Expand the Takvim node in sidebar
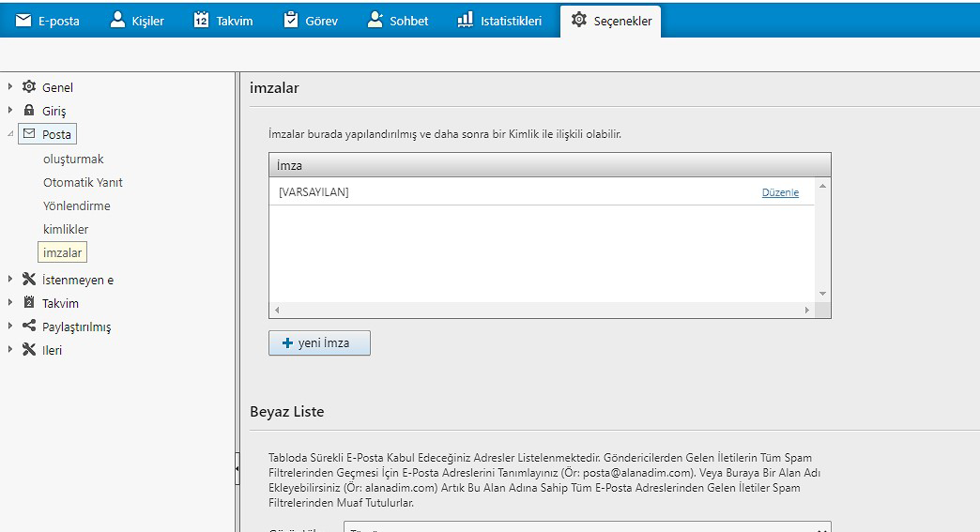 click(10, 302)
